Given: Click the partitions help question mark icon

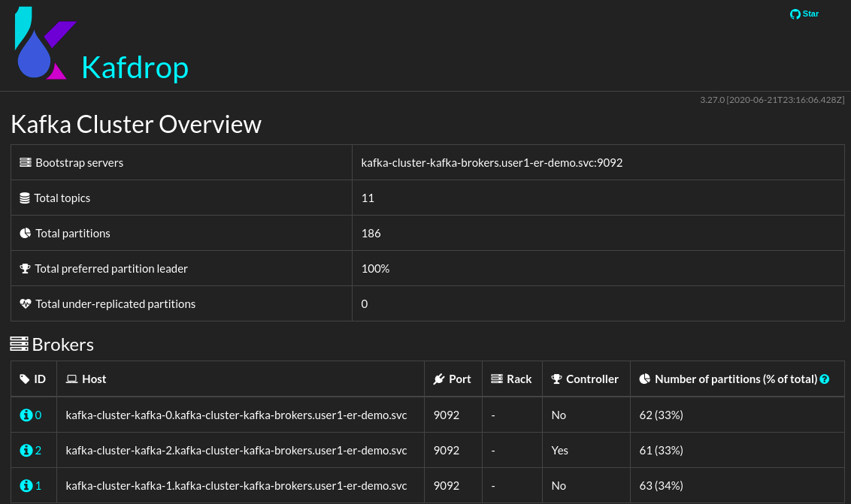Looking at the screenshot, I should point(825,379).
